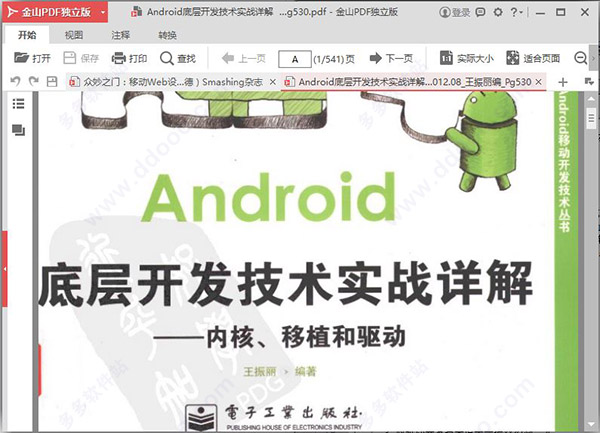The height and width of the screenshot is (433, 600).
Task: Click the 登录 login icon
Action: [455, 12]
